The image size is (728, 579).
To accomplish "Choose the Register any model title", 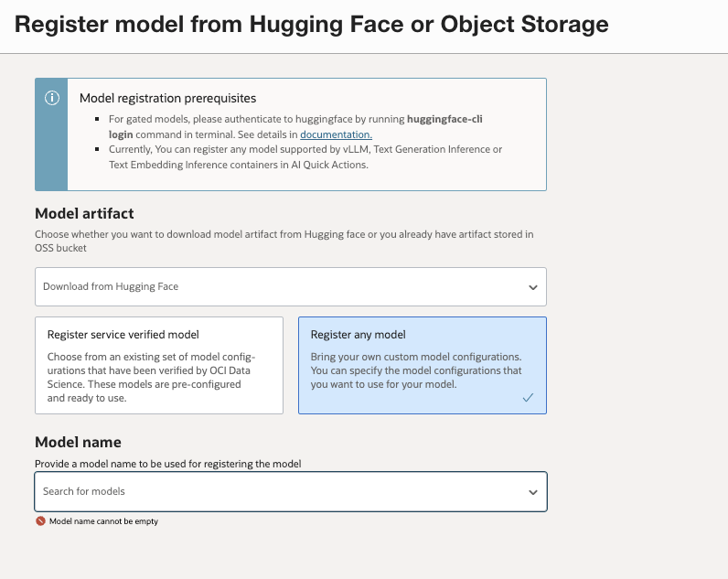I will (358, 335).
